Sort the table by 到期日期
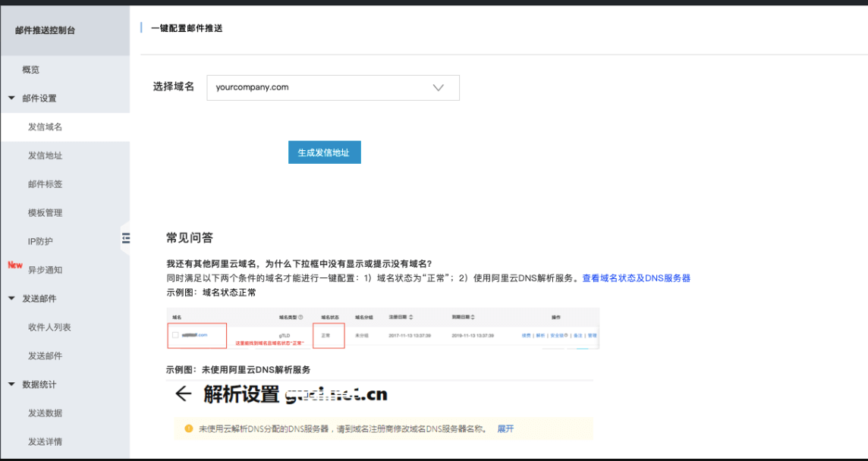Screen dimensions: 868x461 click(x=472, y=317)
